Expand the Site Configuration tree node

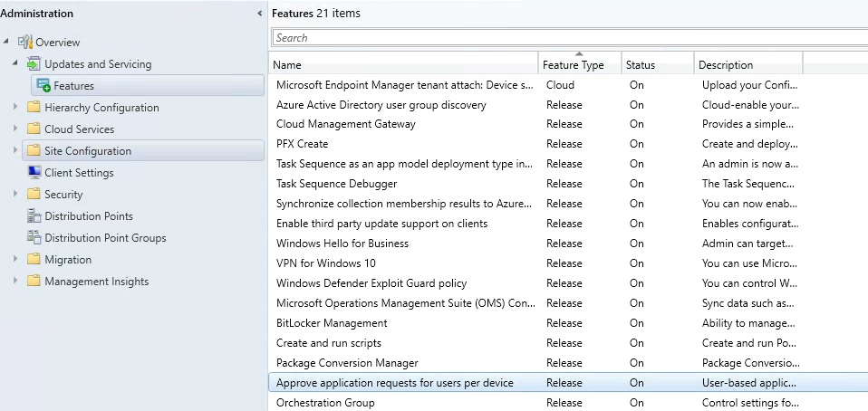click(x=15, y=150)
